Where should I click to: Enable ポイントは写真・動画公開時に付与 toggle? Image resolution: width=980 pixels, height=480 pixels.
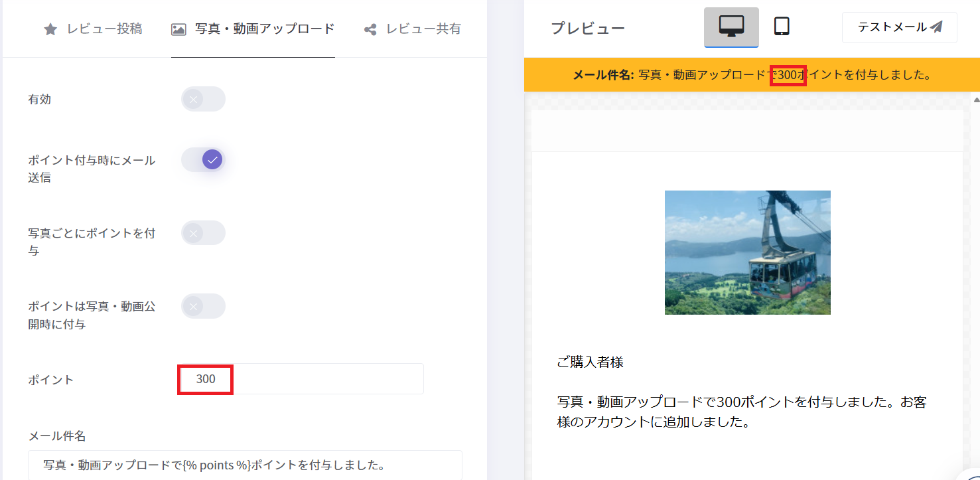(x=203, y=306)
